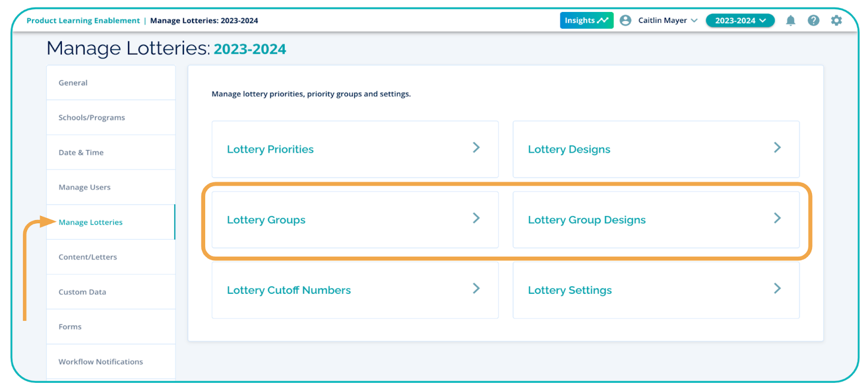Screen dimensions: 868x391
Task: Click the Lottery Group Designs chevron arrow
Action: click(x=777, y=218)
